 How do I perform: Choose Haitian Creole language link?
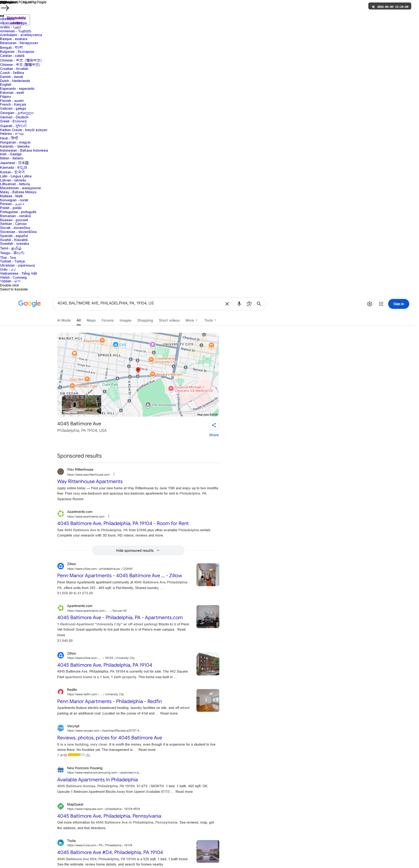[24, 130]
